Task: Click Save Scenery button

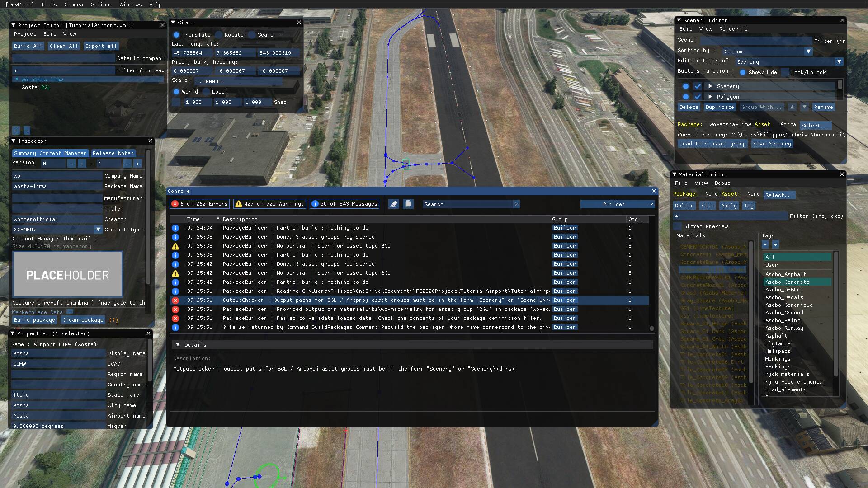Action: (x=772, y=144)
